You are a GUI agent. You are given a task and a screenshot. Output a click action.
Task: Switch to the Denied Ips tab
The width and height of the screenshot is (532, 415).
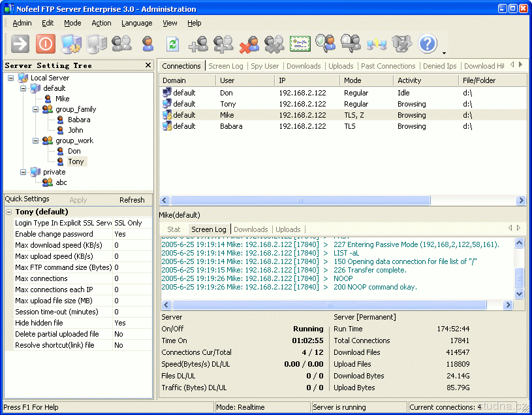(439, 66)
